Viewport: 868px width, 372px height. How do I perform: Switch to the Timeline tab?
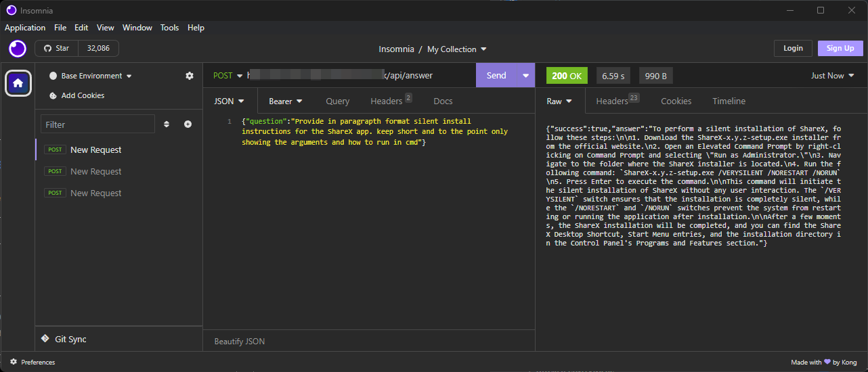click(x=729, y=101)
